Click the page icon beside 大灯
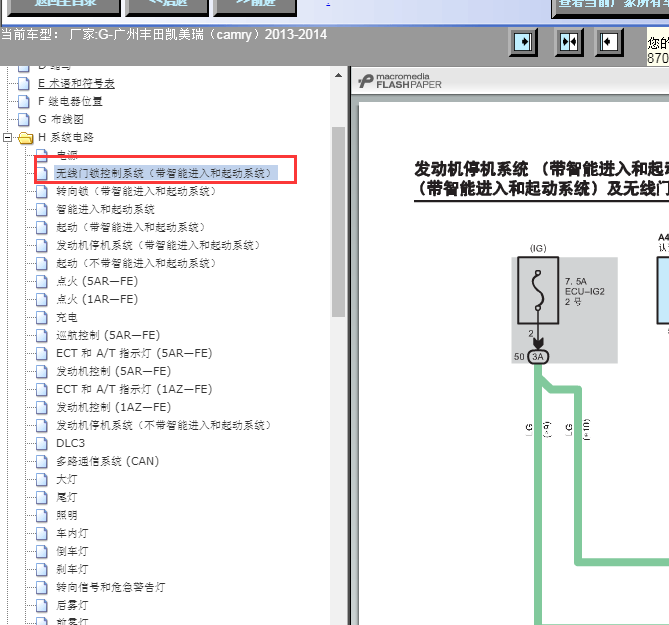The image size is (669, 625). (42, 479)
